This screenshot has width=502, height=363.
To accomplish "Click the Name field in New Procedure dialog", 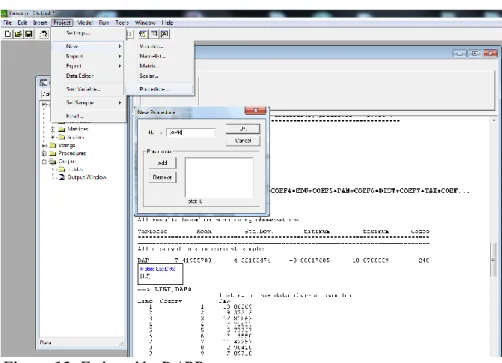I will 191,132.
